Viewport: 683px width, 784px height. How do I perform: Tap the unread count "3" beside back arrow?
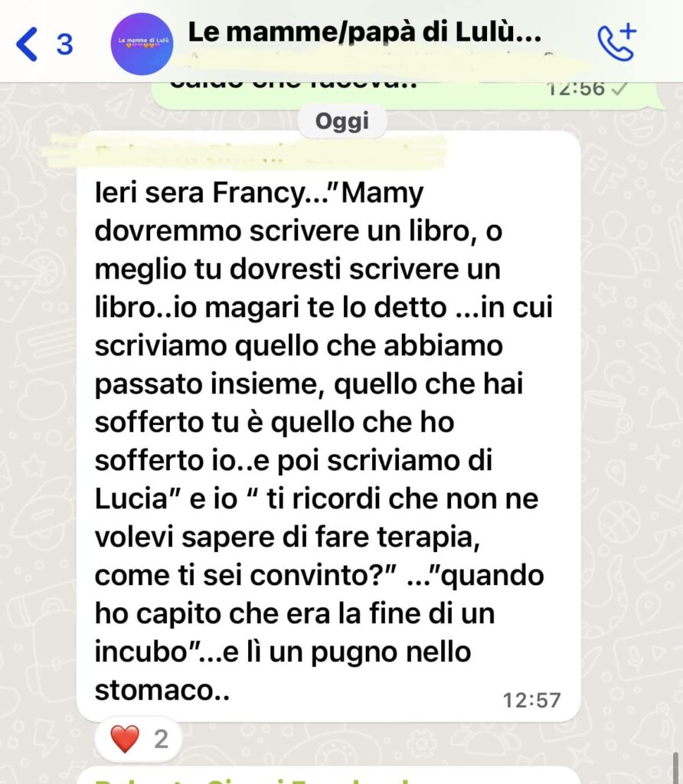pos(64,44)
